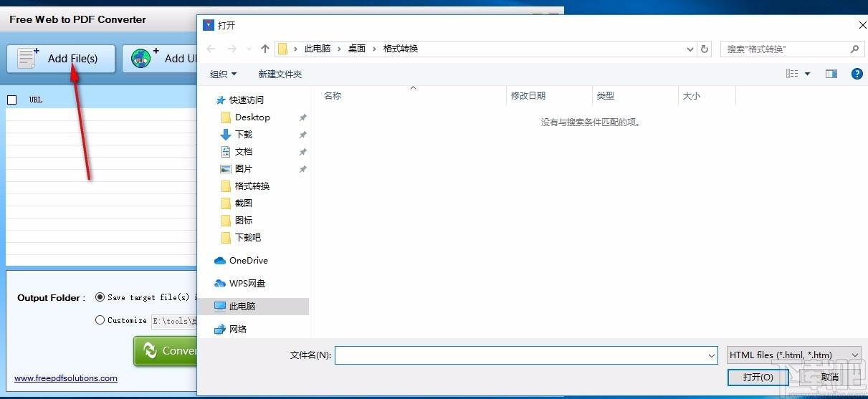Click the pin icon beside 文档
The width and height of the screenshot is (868, 399).
coord(302,152)
